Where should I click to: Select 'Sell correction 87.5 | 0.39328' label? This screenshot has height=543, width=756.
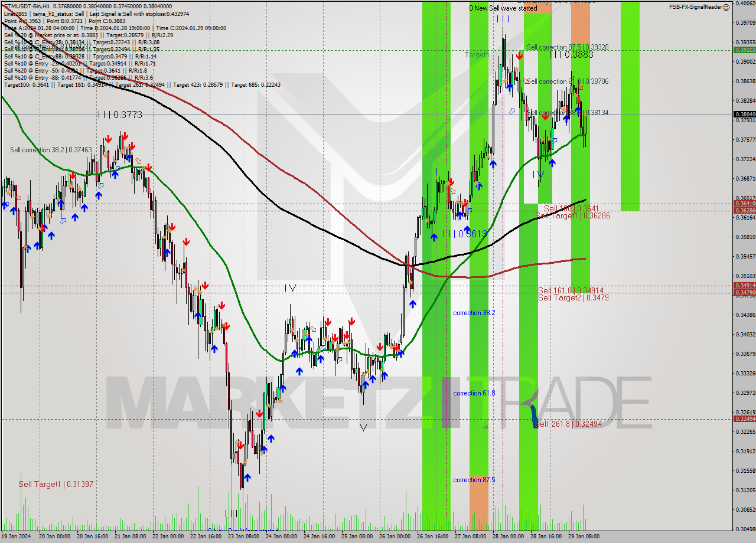pyautogui.click(x=568, y=47)
